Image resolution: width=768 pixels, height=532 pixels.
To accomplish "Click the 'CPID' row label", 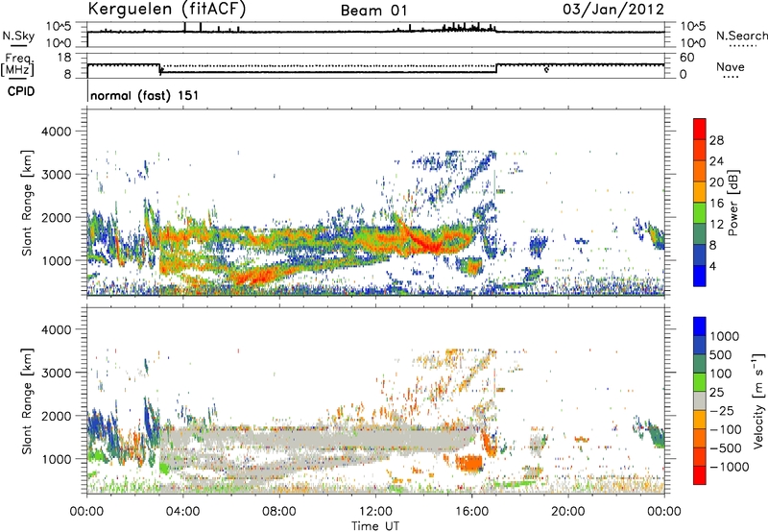I will coord(21,91).
